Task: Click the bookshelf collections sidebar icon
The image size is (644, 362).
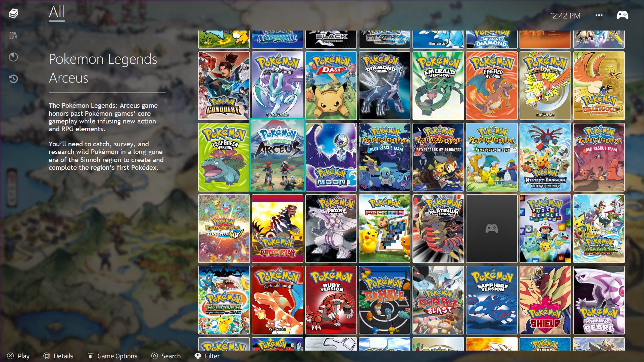Action: (x=13, y=35)
